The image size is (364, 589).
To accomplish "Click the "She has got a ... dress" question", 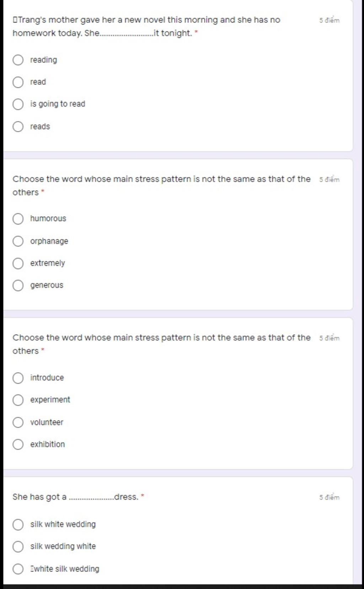I will point(76,497).
